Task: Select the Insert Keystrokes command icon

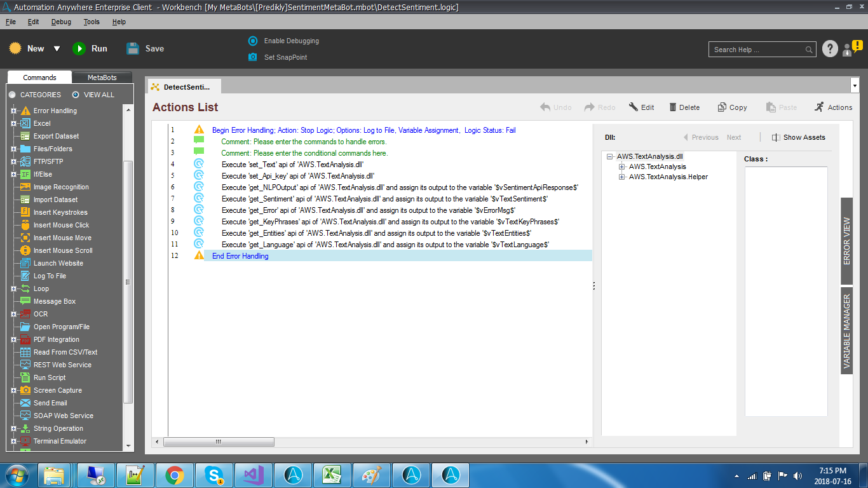Action: coord(25,212)
